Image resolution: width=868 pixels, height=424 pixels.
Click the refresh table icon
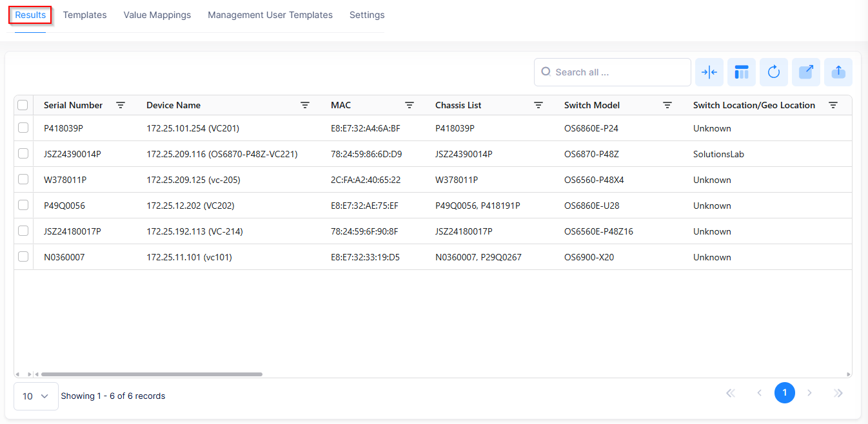coord(773,72)
